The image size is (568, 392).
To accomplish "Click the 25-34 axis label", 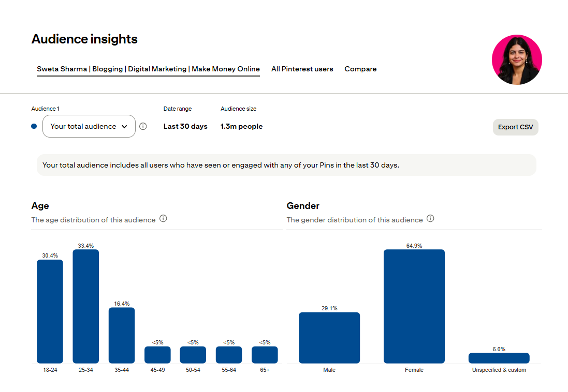I will 86,370.
